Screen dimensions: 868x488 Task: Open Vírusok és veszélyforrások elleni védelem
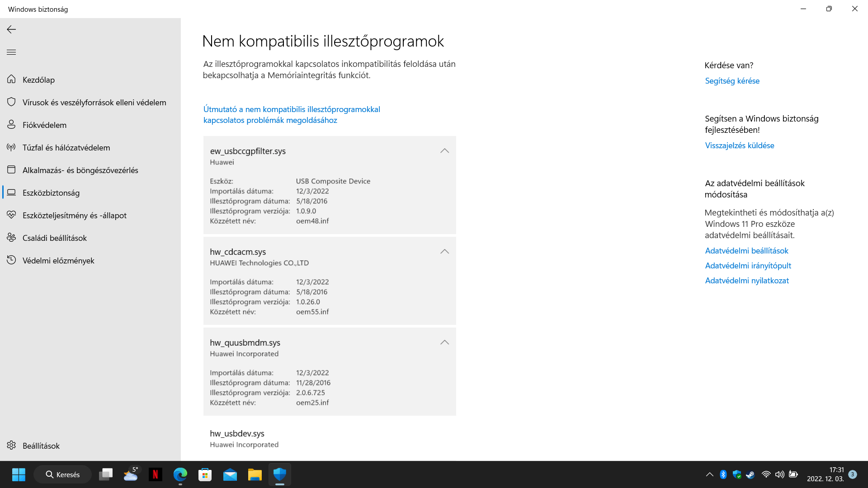pyautogui.click(x=90, y=103)
